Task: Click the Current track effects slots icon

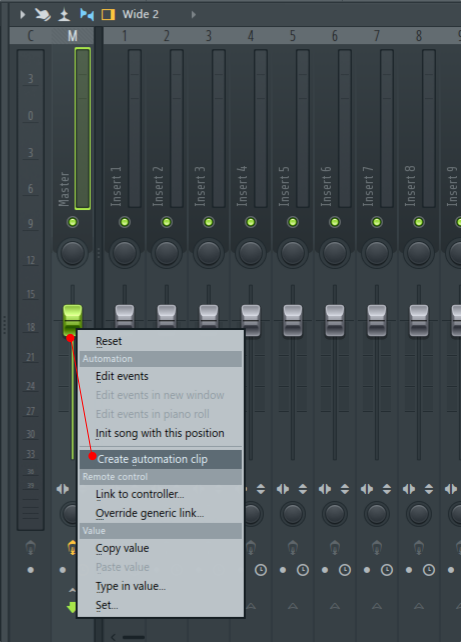Action: click(31, 548)
